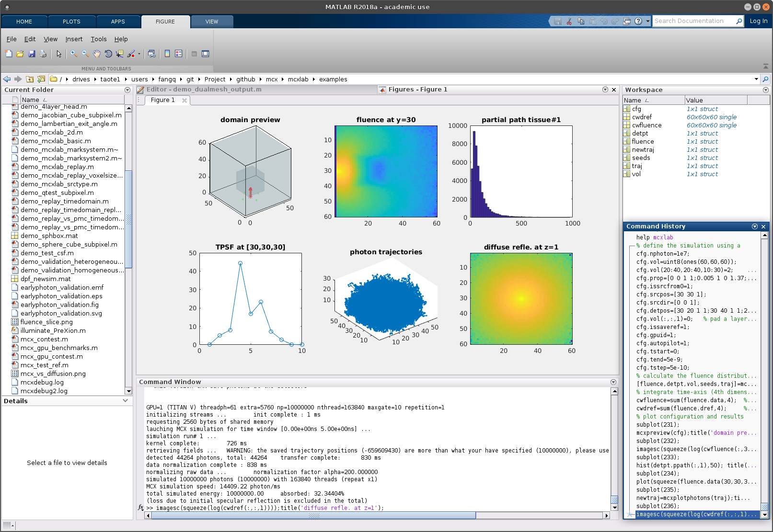Click the 'mcxlab' segment in the path bar
Screen dimensions: 773x532
pyautogui.click(x=298, y=79)
